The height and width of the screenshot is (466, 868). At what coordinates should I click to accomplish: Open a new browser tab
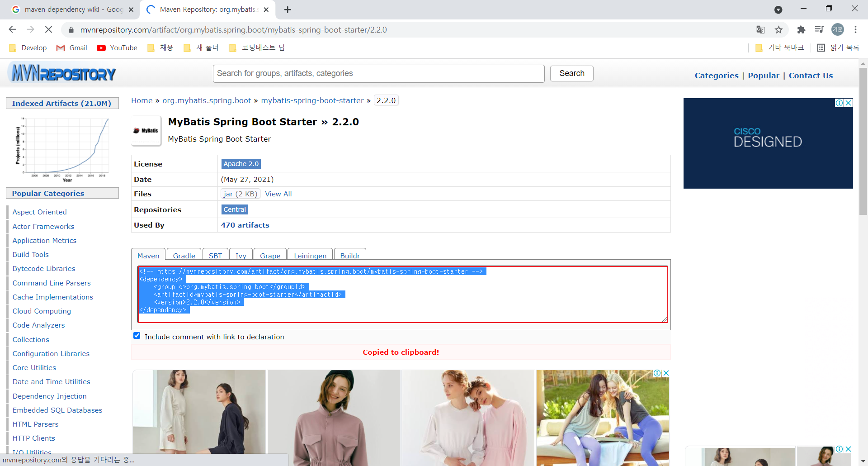pos(288,10)
